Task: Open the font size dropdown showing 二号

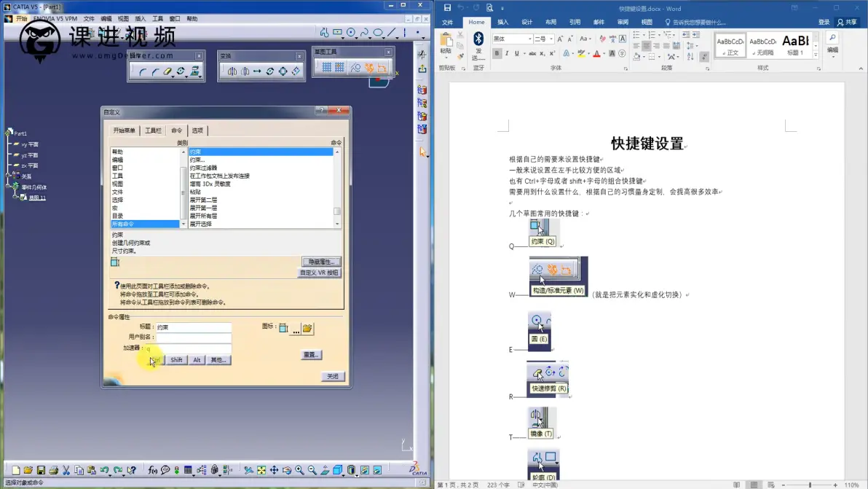Action: click(551, 39)
